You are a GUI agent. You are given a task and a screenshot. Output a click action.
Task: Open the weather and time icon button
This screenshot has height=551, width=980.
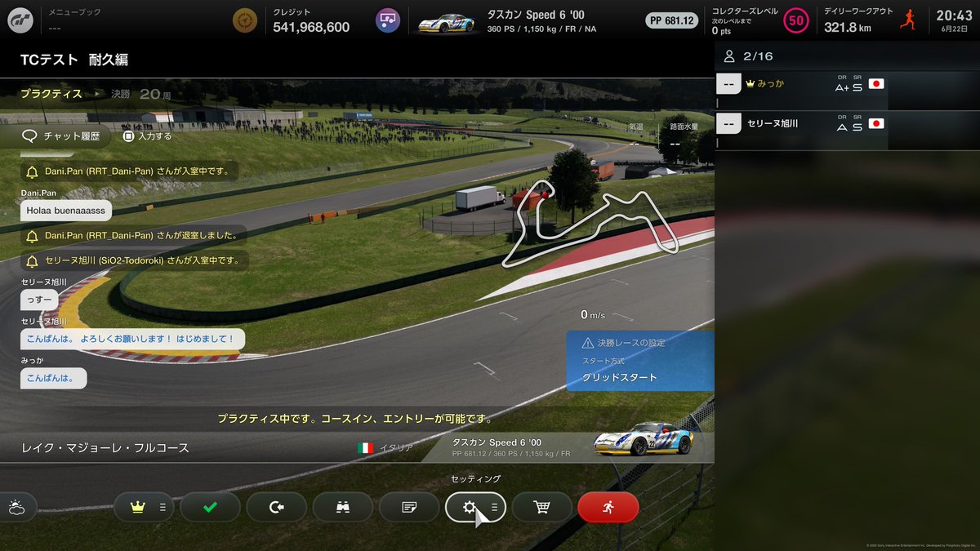tap(16, 507)
